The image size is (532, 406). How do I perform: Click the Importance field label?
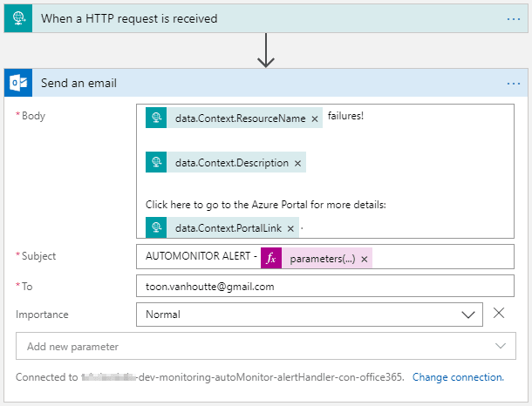(42, 315)
